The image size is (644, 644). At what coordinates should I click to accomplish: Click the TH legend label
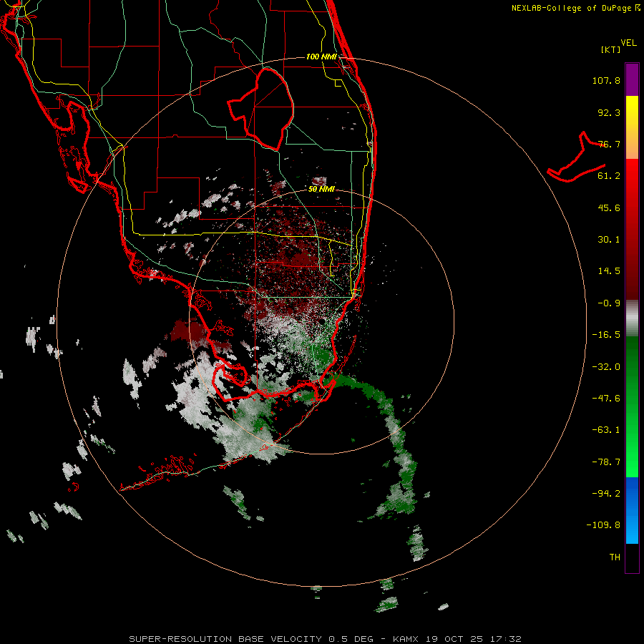pos(615,557)
